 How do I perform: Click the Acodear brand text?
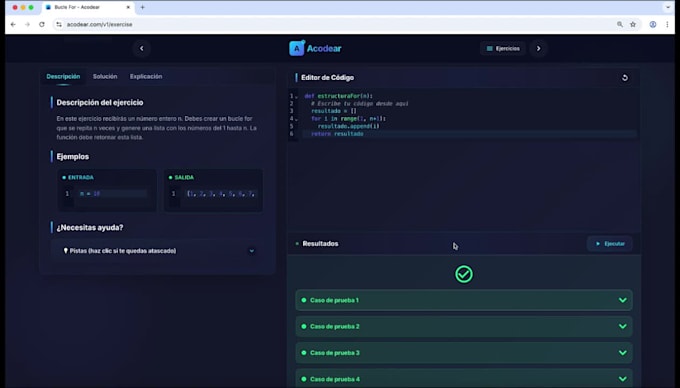(x=324, y=49)
